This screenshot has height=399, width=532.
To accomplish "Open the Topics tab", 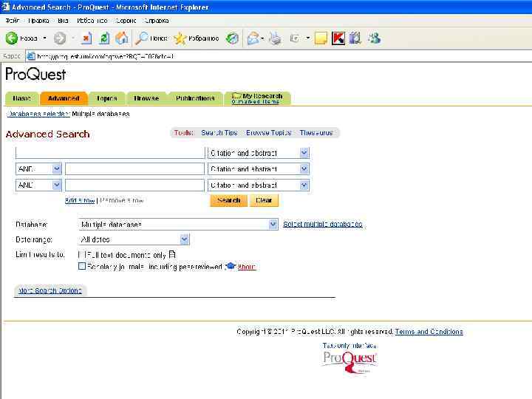I will click(107, 98).
